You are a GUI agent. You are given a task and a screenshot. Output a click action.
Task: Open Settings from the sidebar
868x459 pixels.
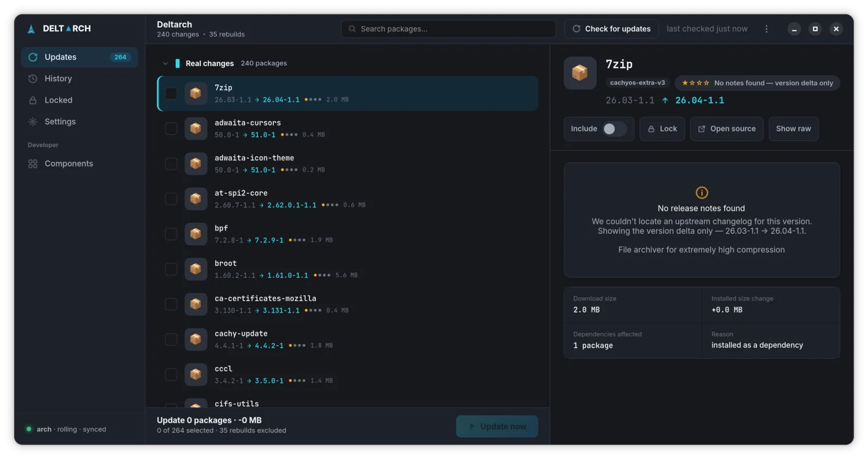[80, 122]
